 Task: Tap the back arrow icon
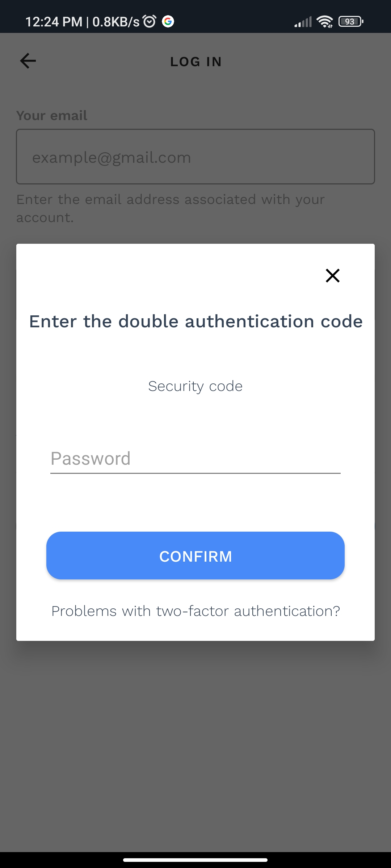28,61
